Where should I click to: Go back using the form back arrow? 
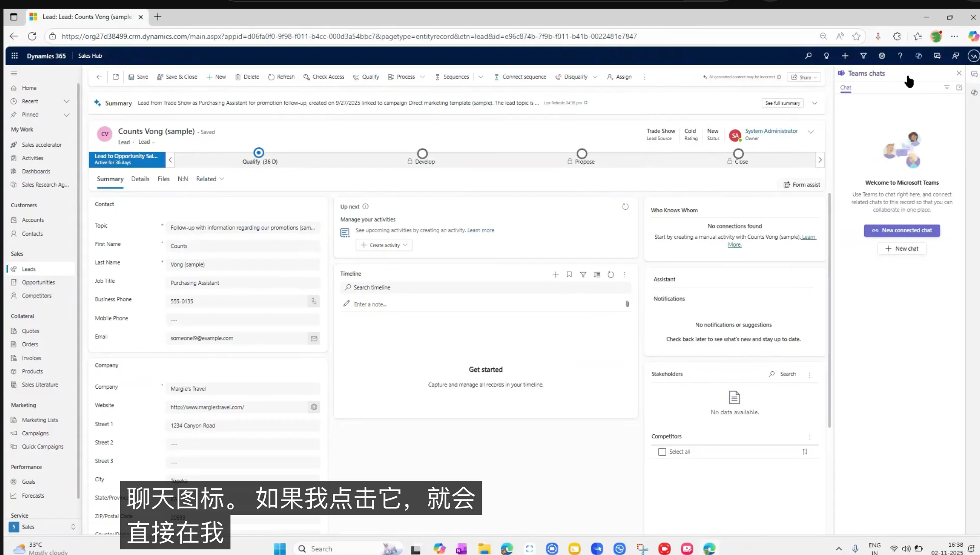coord(99,77)
